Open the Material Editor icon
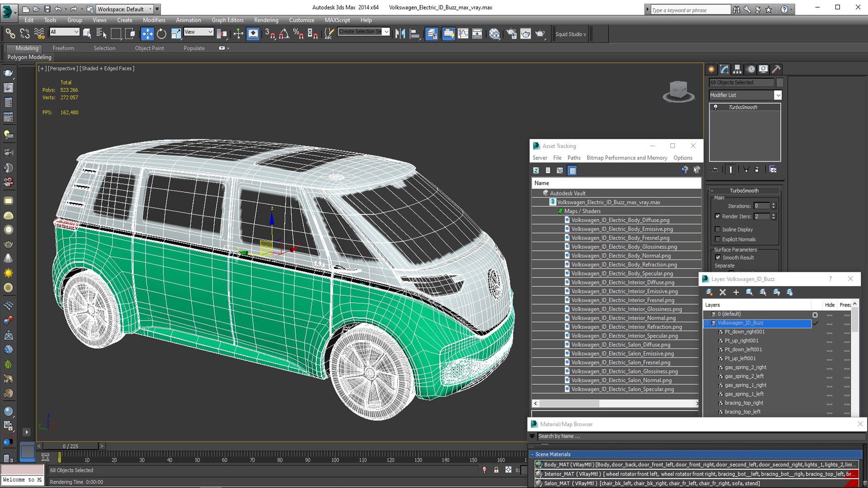 495,33
